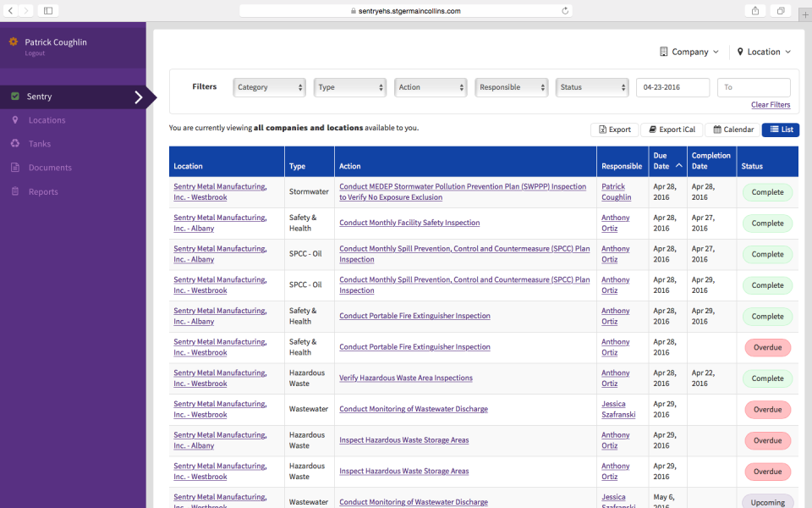Click the browser address bar

pos(405,10)
